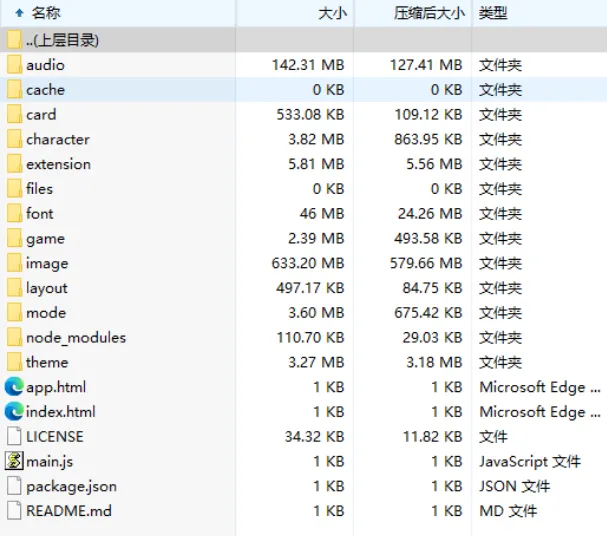Select the mode folder name
Viewport: 607px width, 536px height.
point(46,312)
